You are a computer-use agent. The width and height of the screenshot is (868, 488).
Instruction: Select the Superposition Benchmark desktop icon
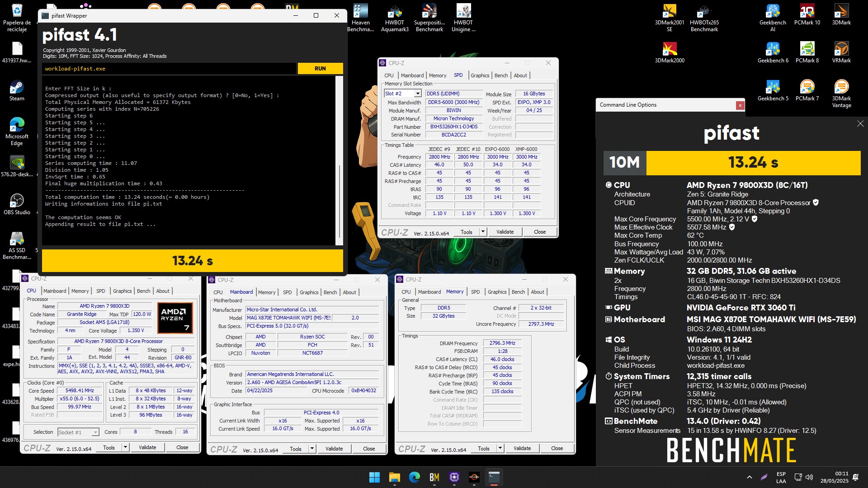pyautogui.click(x=429, y=18)
